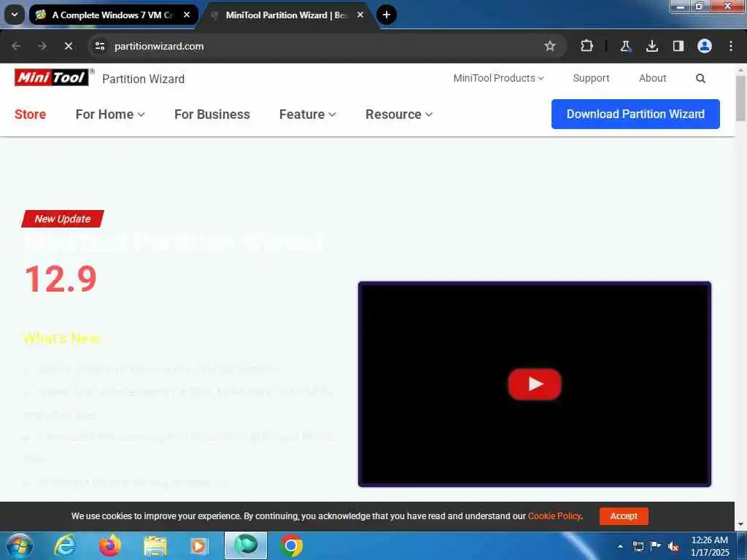
Task: Expand the Feature menu
Action: pyautogui.click(x=308, y=114)
